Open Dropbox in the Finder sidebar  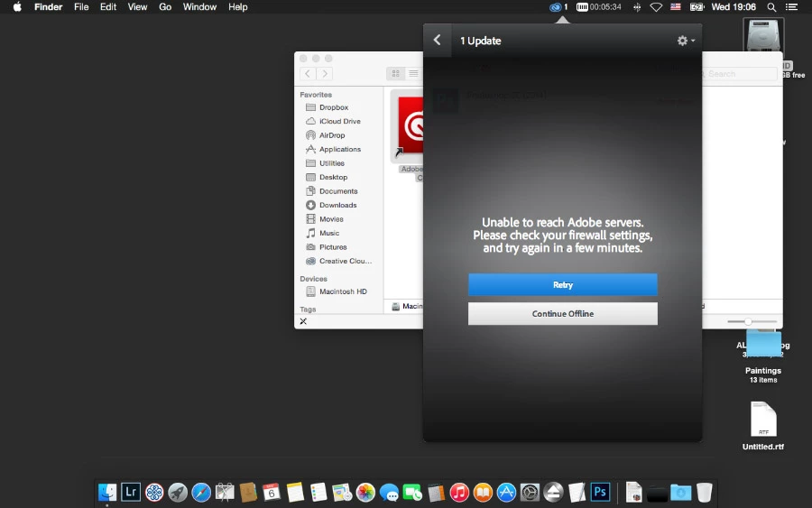click(334, 107)
